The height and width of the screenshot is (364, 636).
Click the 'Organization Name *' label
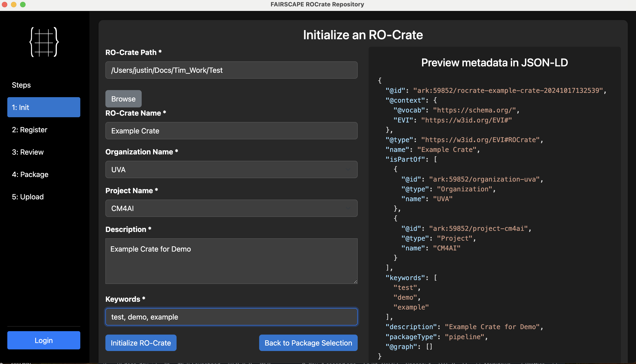click(x=142, y=152)
